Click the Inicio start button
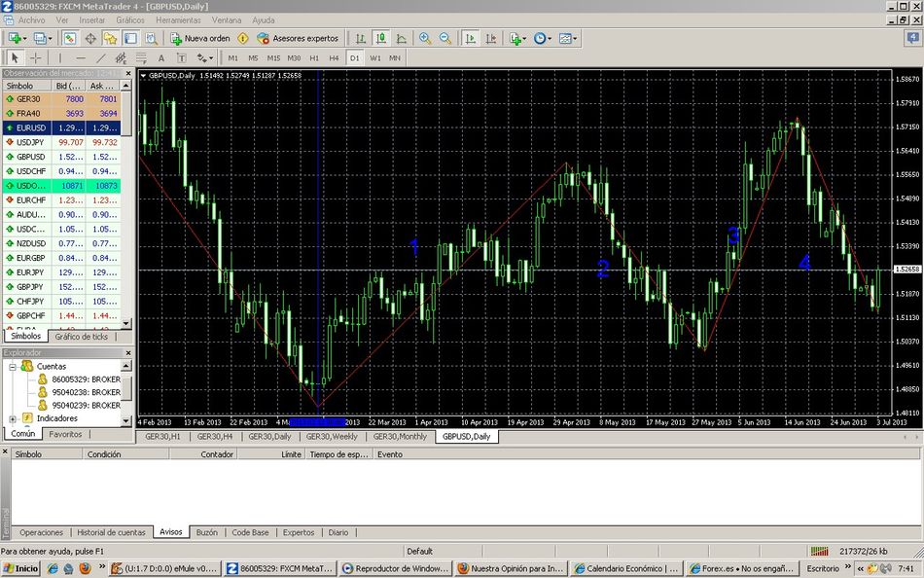 (20, 568)
